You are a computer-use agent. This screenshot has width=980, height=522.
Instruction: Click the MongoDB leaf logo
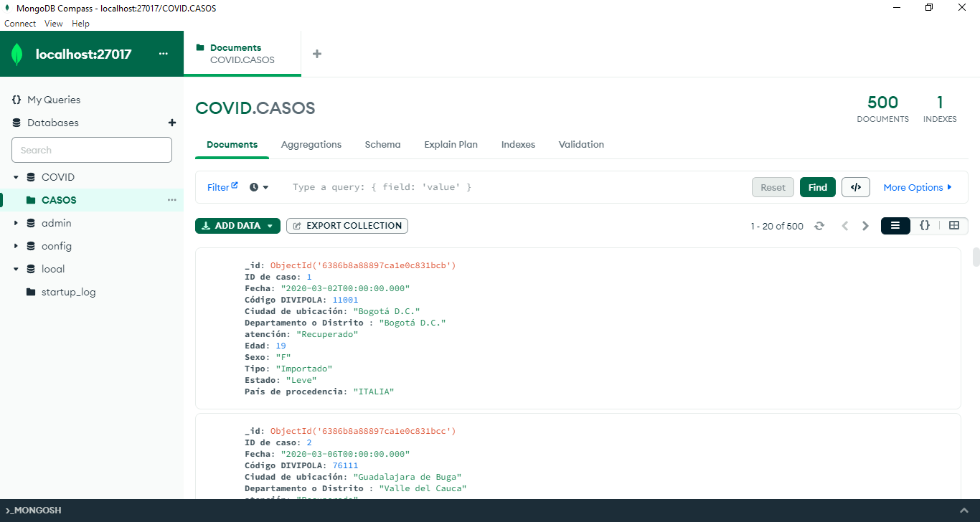coord(16,53)
